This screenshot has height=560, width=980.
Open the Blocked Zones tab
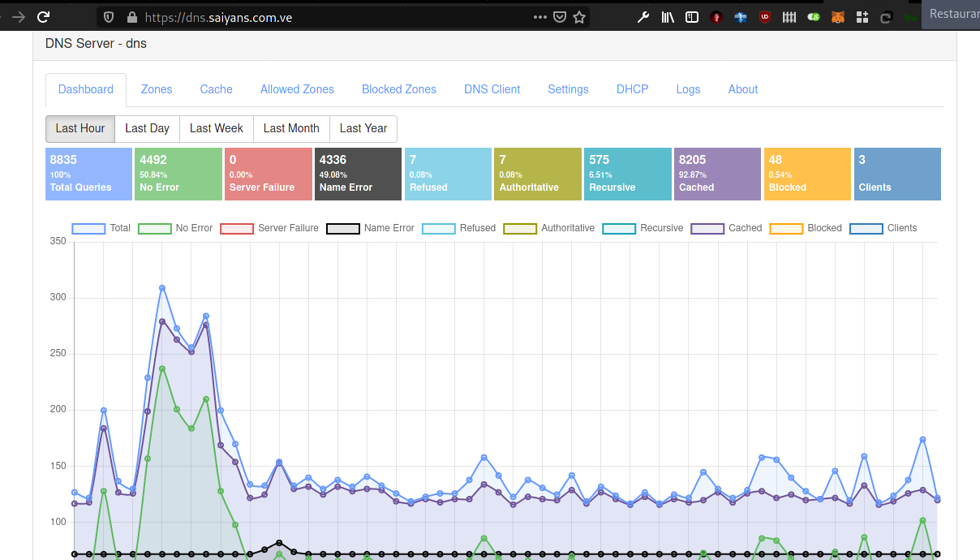click(x=399, y=89)
